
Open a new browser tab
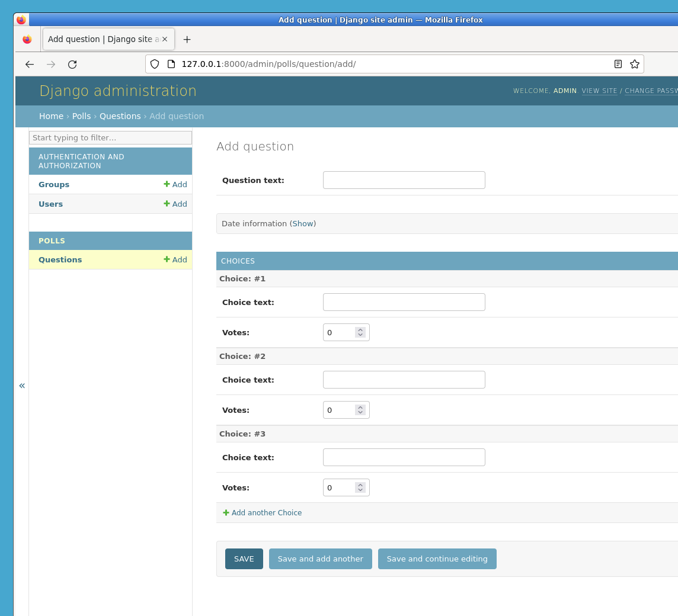coord(187,40)
